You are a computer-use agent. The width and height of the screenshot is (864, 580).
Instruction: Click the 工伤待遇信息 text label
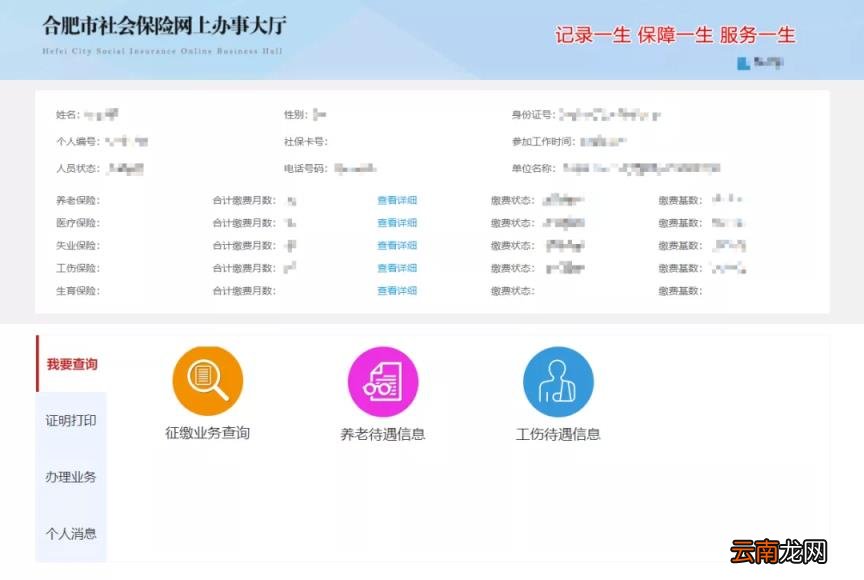[x=558, y=434]
